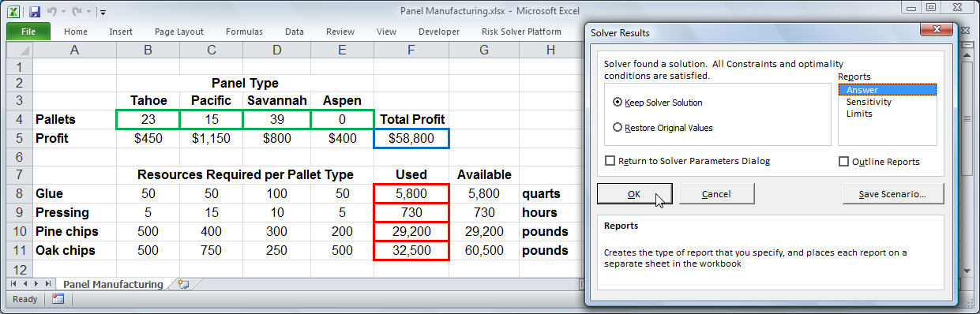Select row 9 header

[20, 212]
